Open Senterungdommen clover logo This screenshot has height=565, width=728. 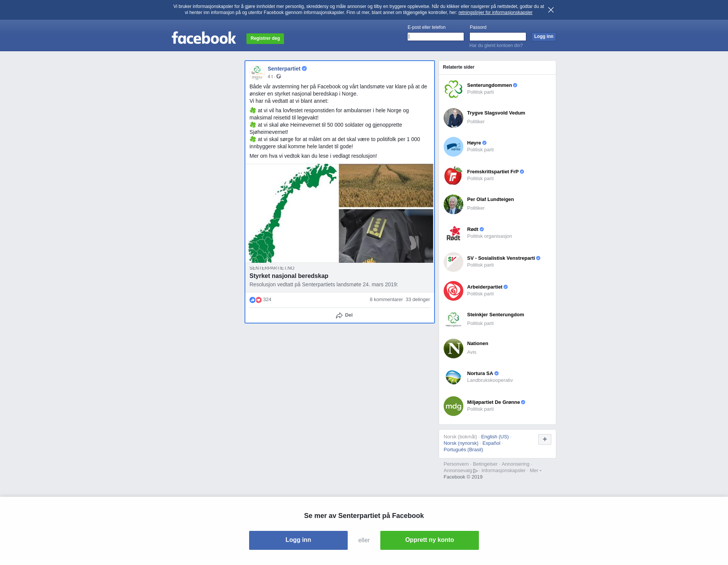tap(453, 89)
